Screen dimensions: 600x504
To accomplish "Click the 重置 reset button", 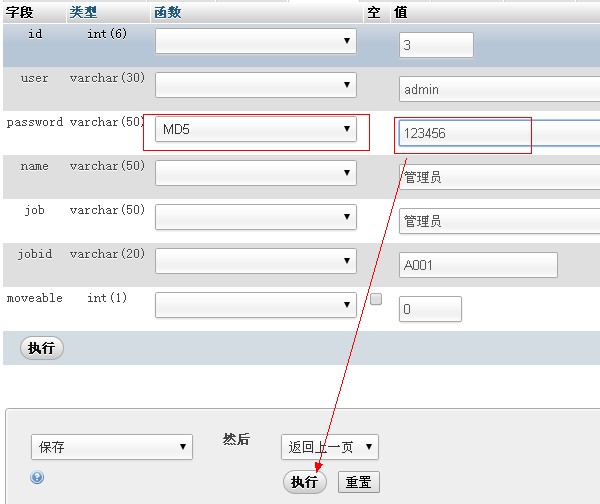I will 359,482.
